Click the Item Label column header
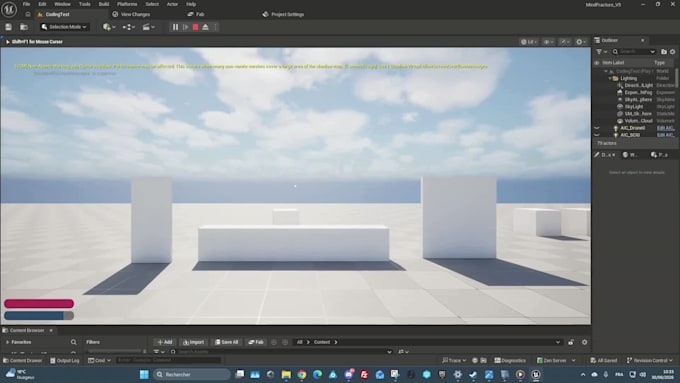The image size is (680, 383). 613,63
